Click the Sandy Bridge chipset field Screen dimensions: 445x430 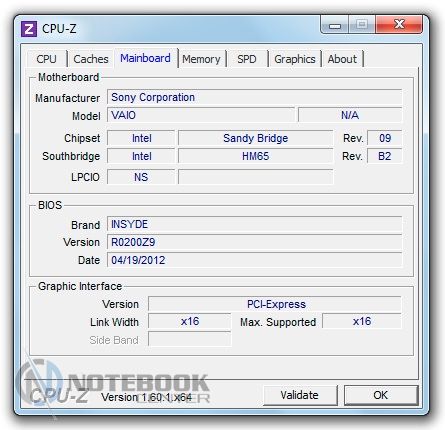tap(256, 138)
